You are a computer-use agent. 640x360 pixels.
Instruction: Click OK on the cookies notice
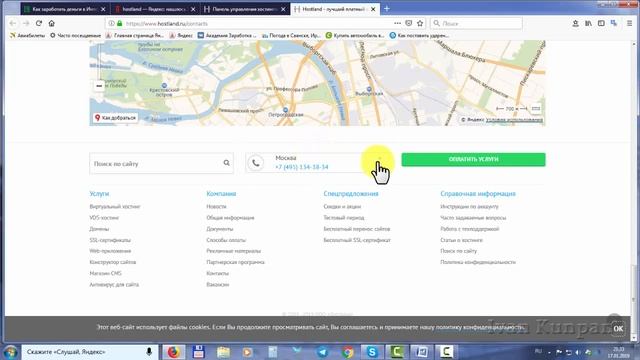pyautogui.click(x=618, y=328)
